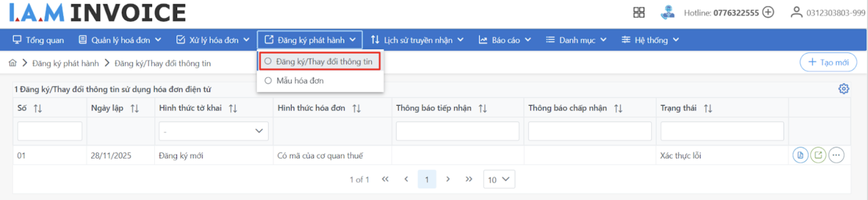Sort by Trạng thái column
868x200 pixels.
(x=708, y=109)
